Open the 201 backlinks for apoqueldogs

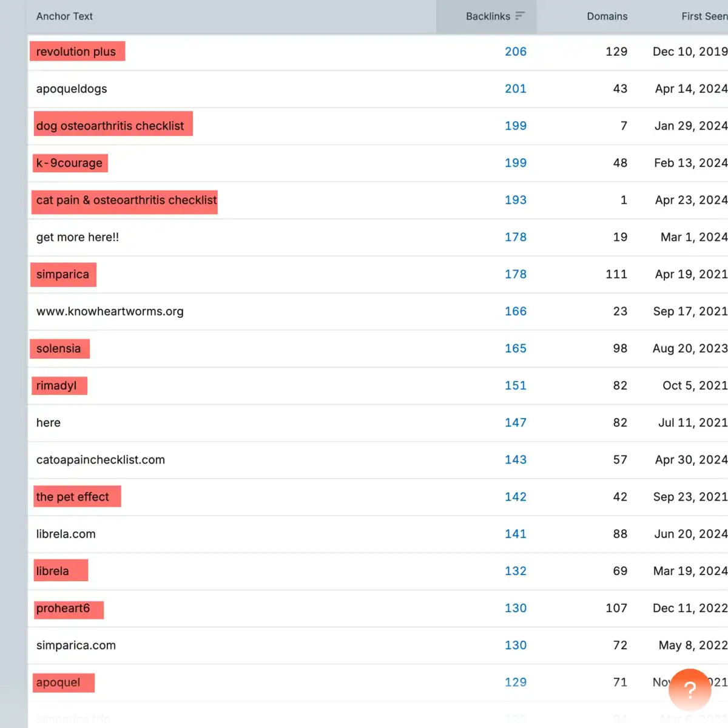pos(515,89)
